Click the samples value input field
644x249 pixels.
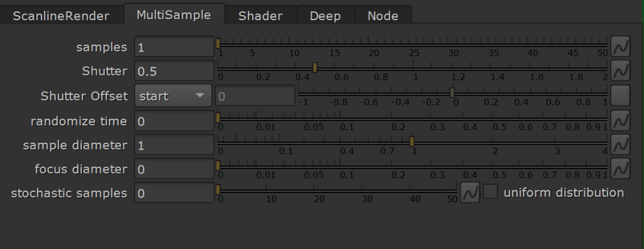[x=174, y=47]
